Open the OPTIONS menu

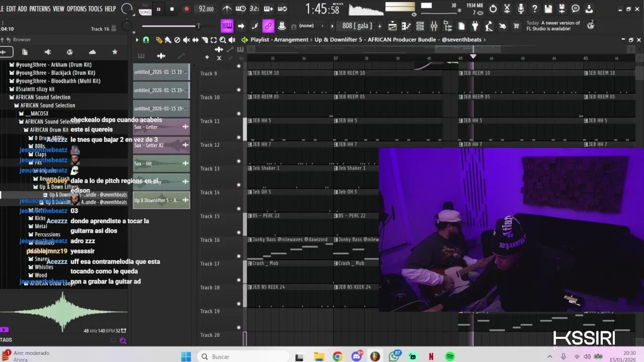[x=76, y=9]
